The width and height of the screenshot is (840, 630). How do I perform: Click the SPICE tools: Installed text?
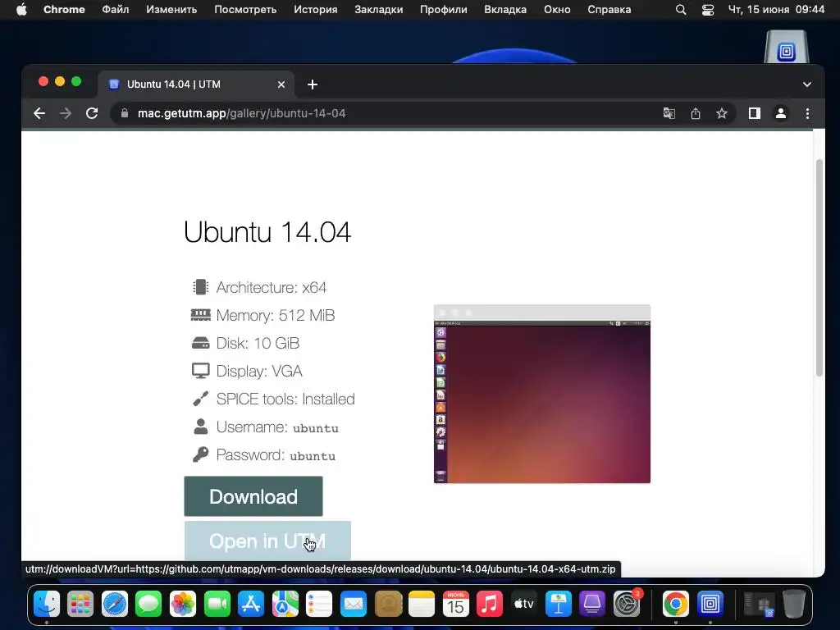click(285, 399)
